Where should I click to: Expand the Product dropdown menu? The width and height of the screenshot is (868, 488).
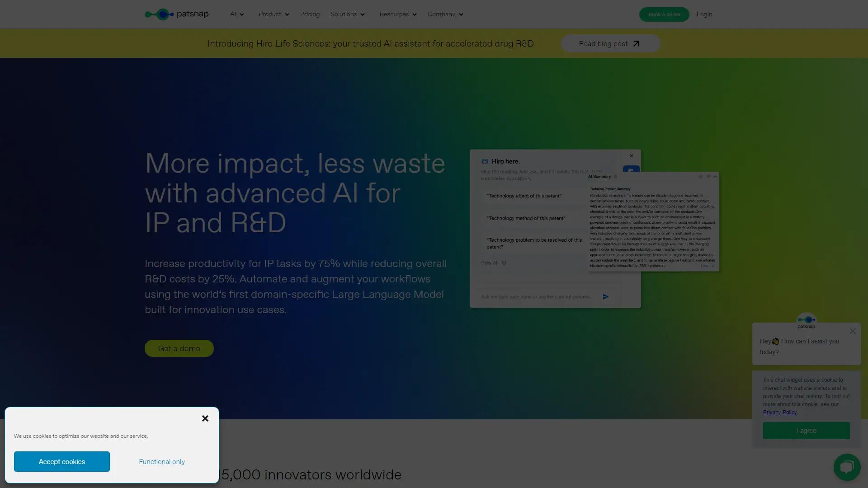[274, 14]
